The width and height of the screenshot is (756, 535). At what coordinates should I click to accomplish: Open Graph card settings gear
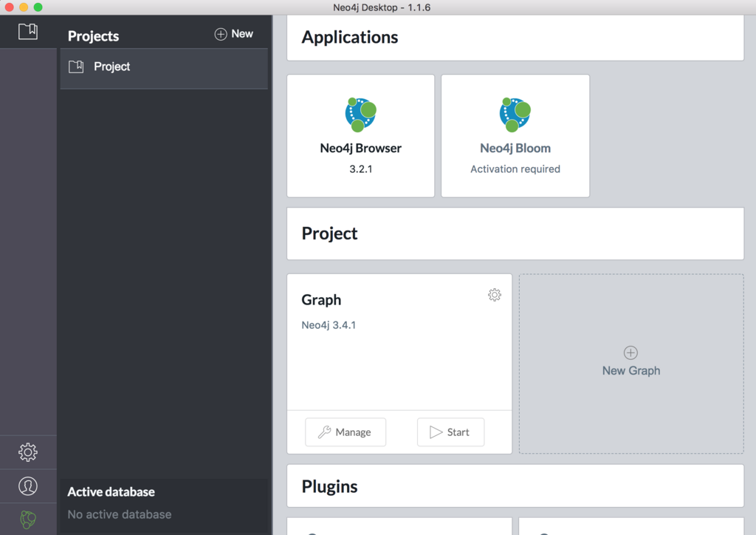(x=494, y=295)
